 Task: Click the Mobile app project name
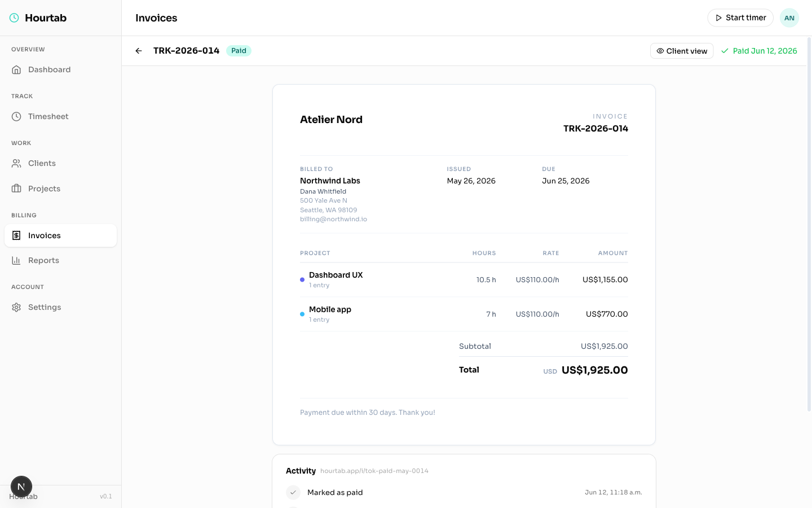coord(330,309)
